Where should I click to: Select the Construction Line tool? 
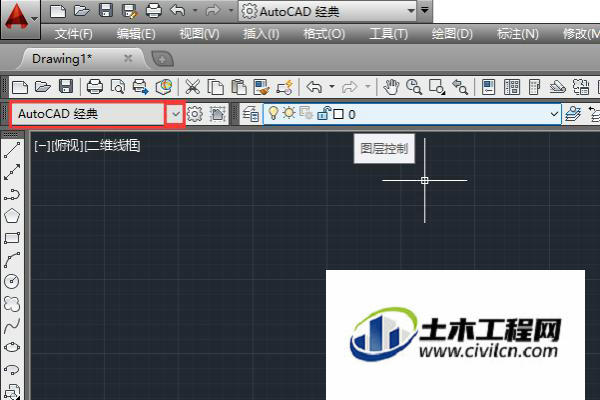coord(12,172)
